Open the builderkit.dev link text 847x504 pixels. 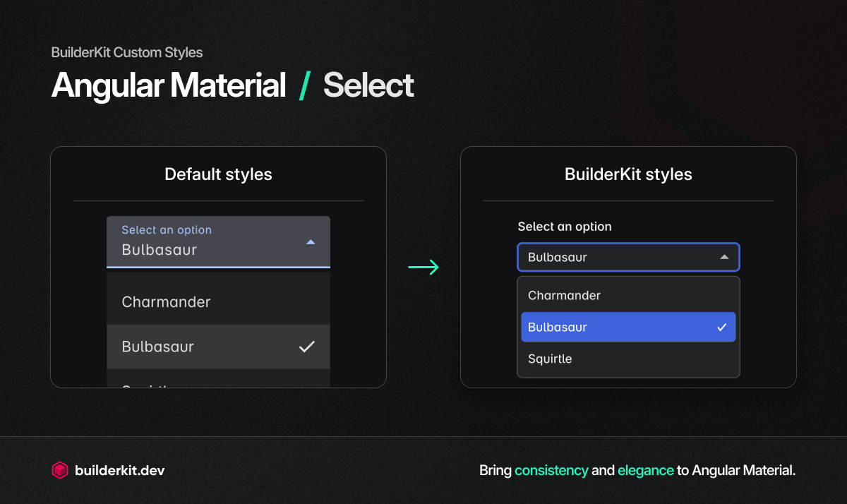(119, 470)
